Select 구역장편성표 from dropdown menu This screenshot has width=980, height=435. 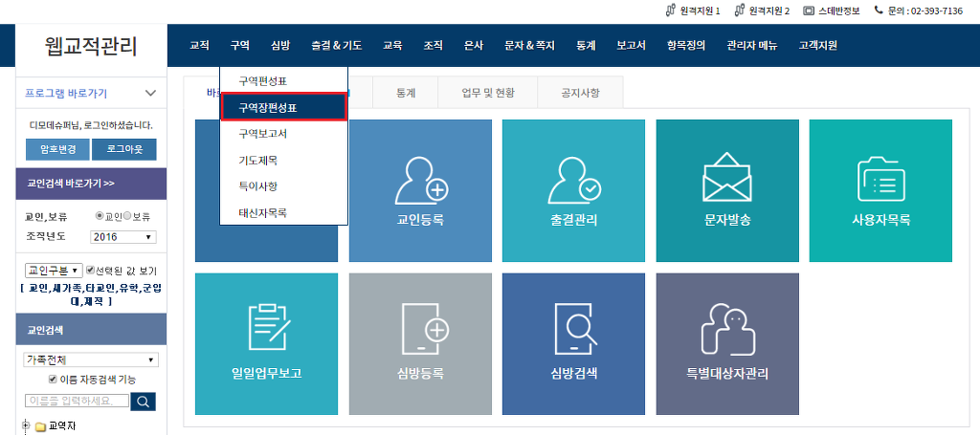tap(284, 107)
